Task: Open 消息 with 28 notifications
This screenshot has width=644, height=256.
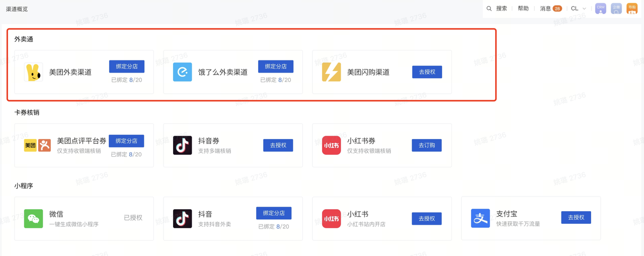Action: [550, 9]
